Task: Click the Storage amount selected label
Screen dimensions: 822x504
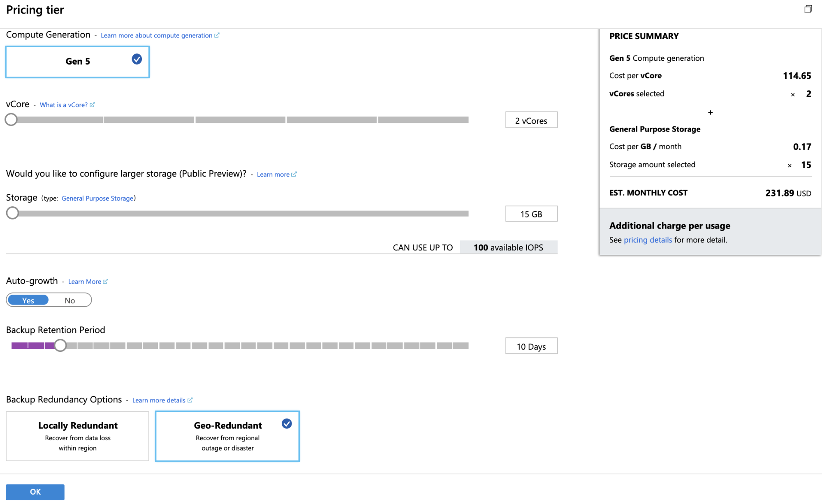Action: pyautogui.click(x=652, y=165)
